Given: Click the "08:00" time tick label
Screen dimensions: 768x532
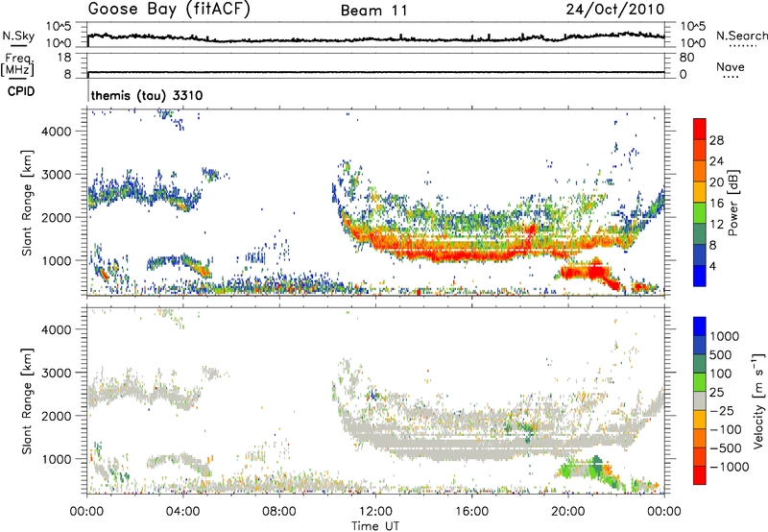Looking at the screenshot, I should pyautogui.click(x=279, y=512).
